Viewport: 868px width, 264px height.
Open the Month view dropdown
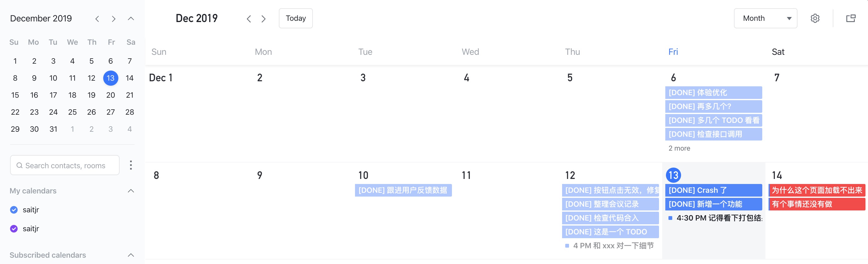765,18
